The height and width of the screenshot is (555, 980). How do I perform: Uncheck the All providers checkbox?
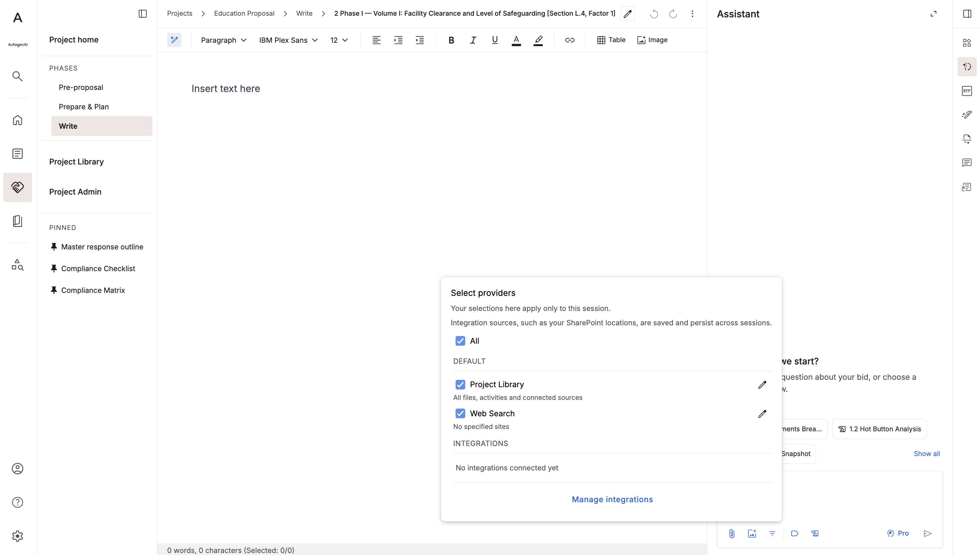460,341
